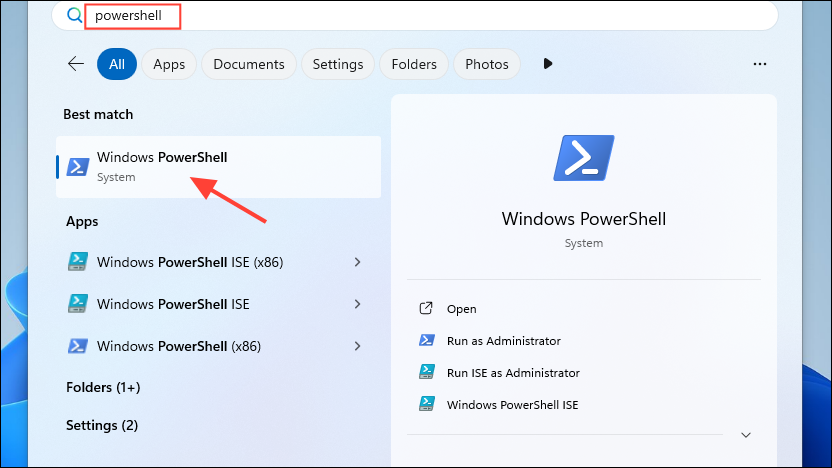Expand Windows PowerShell ISE (x86) chevron
The image size is (832, 468).
358,262
